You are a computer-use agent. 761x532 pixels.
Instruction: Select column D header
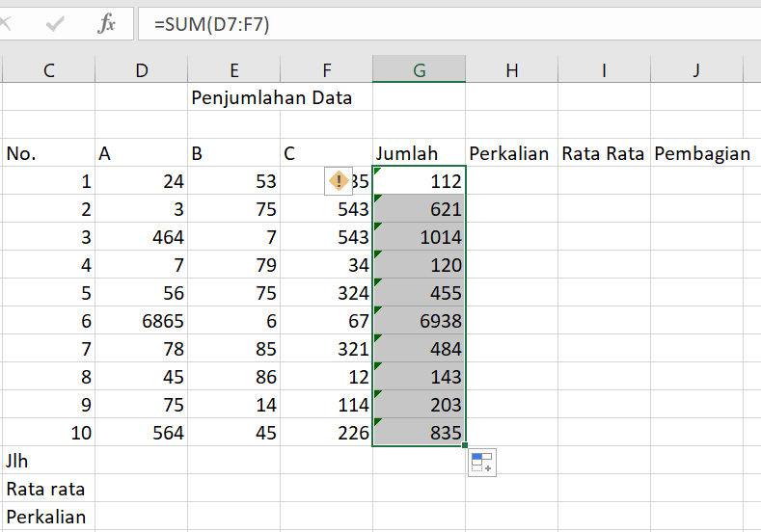point(142,69)
